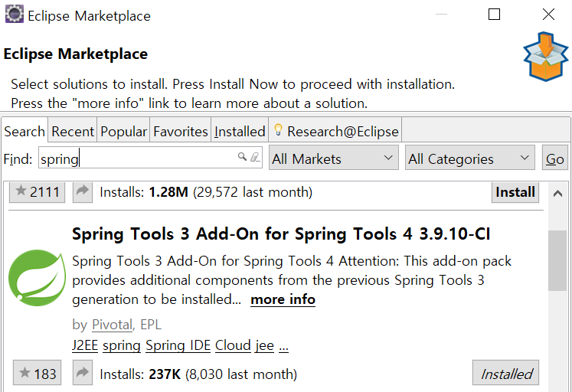The image size is (572, 392).
Task: Open the All Categories dropdown
Action: coord(470,158)
